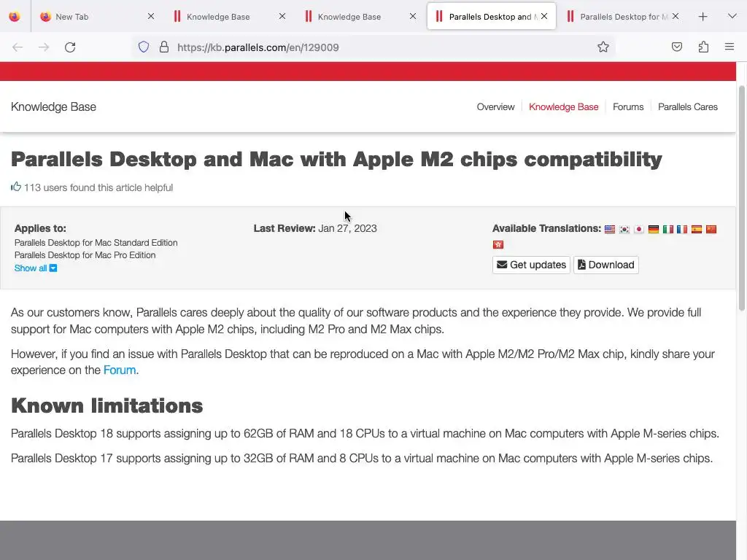This screenshot has height=560, width=747.
Task: Select the Japanese translation flag
Action: (x=639, y=230)
